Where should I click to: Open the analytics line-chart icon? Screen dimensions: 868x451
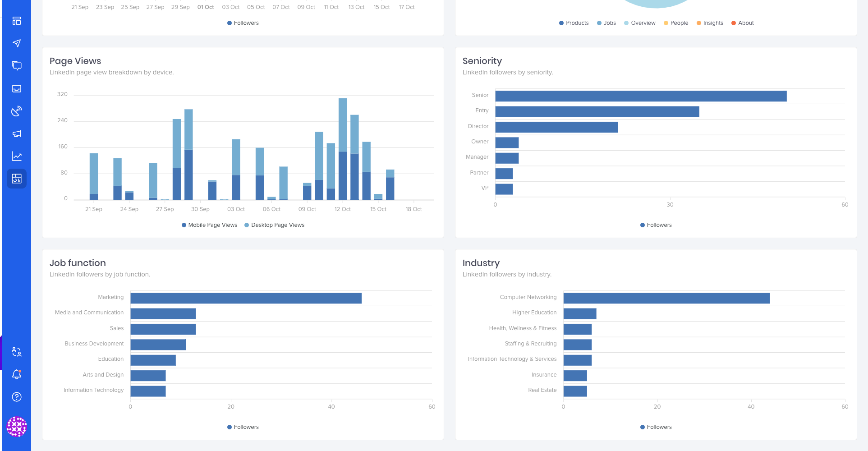pyautogui.click(x=16, y=156)
